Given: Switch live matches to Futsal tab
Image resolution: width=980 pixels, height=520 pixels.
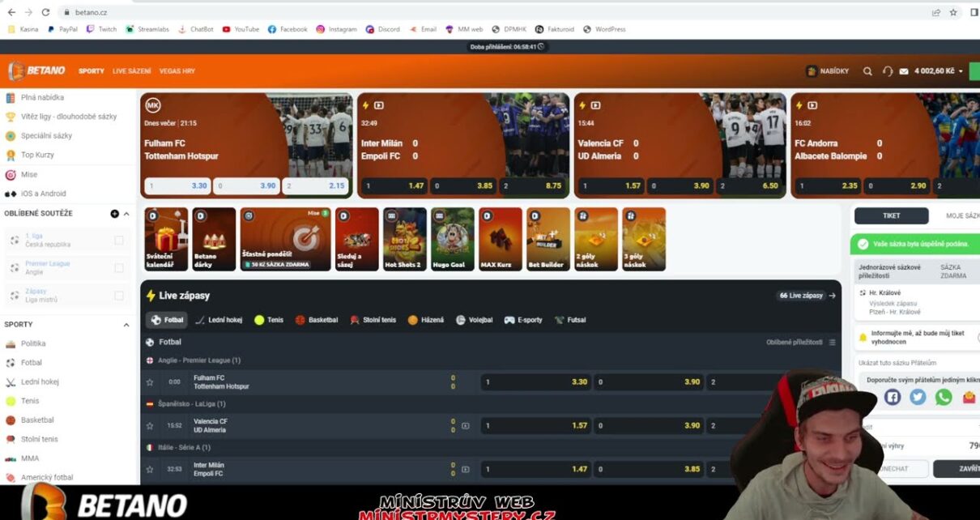Looking at the screenshot, I should [570, 320].
